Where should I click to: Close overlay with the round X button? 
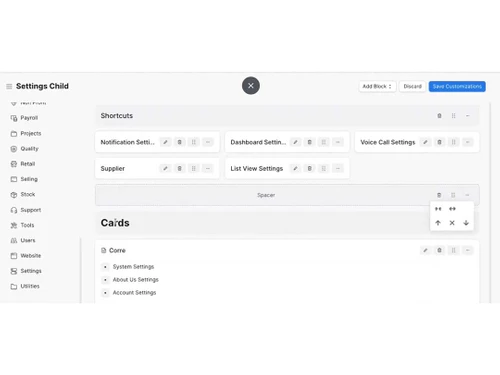[x=251, y=86]
